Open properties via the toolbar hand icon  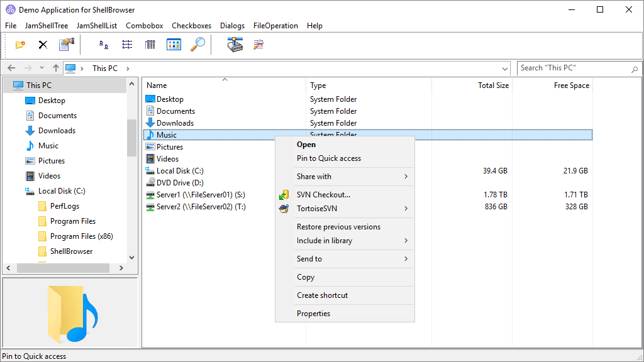click(x=66, y=45)
